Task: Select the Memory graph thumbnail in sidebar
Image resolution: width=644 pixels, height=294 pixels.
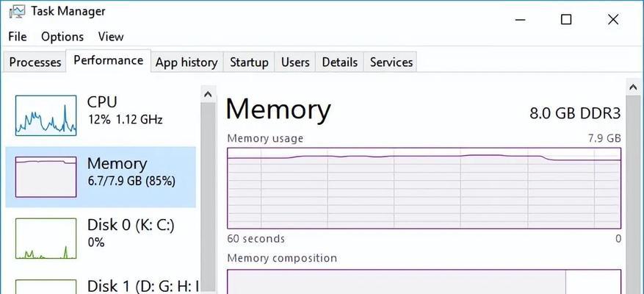Action: coord(46,177)
